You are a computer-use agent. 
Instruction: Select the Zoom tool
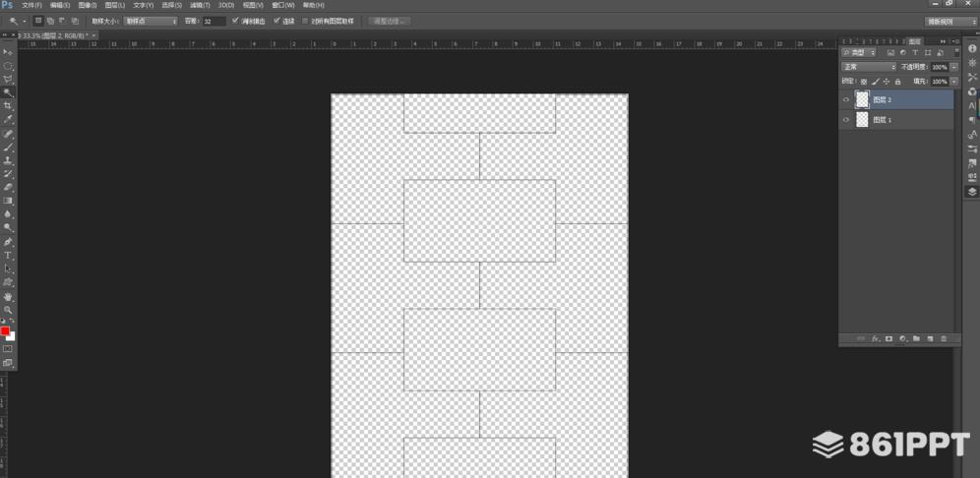tap(8, 310)
